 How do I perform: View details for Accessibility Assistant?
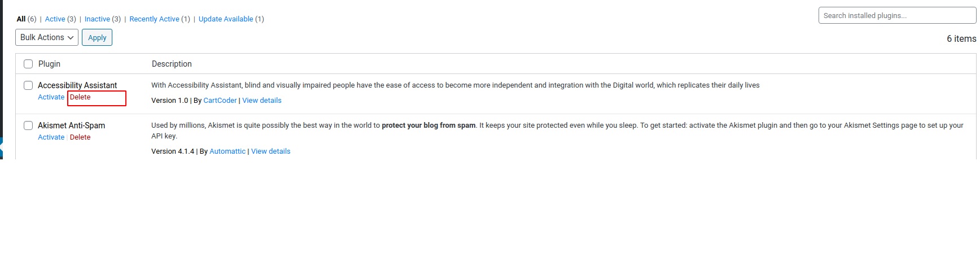click(x=261, y=101)
